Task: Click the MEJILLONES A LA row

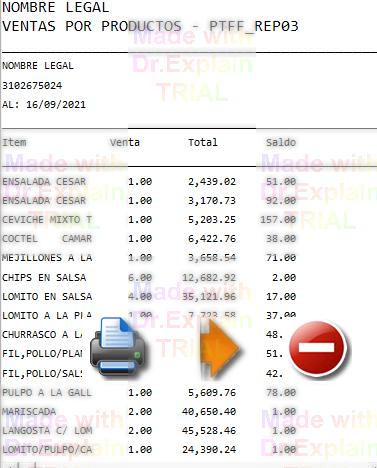Action: pos(149,258)
